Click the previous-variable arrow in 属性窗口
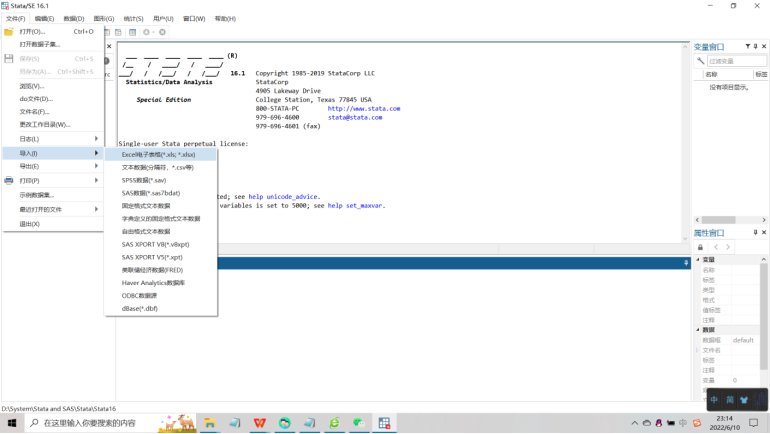770x434 pixels. (716, 247)
